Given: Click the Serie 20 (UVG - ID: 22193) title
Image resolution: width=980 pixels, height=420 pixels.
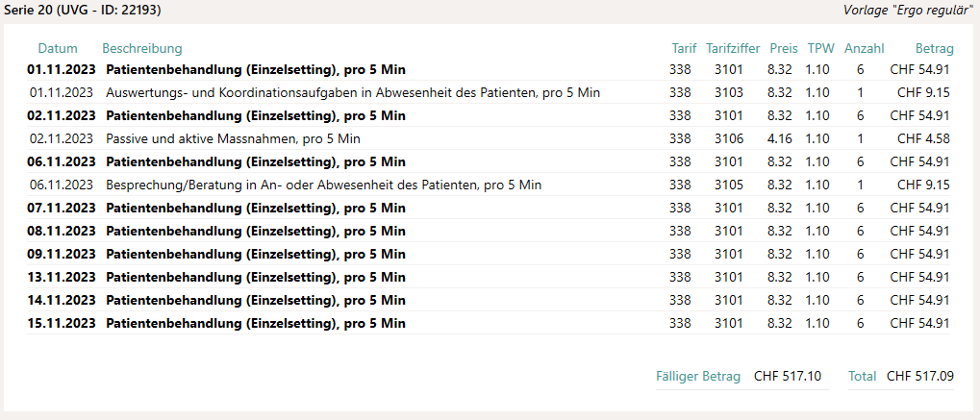Looking at the screenshot, I should [x=83, y=10].
